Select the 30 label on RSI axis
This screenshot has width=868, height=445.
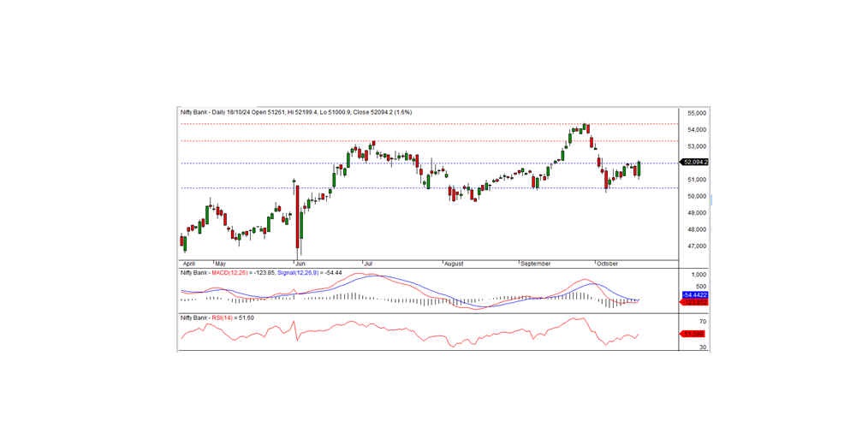(x=702, y=347)
